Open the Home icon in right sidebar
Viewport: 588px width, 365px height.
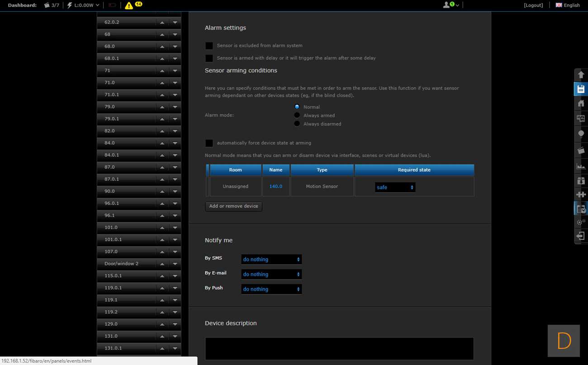pyautogui.click(x=581, y=103)
